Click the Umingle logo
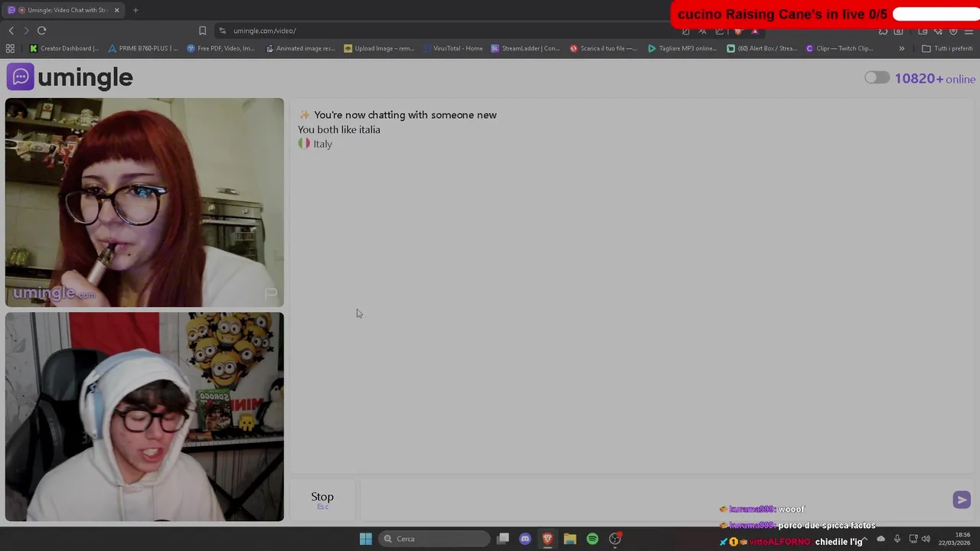This screenshot has width=980, height=551. point(70,77)
